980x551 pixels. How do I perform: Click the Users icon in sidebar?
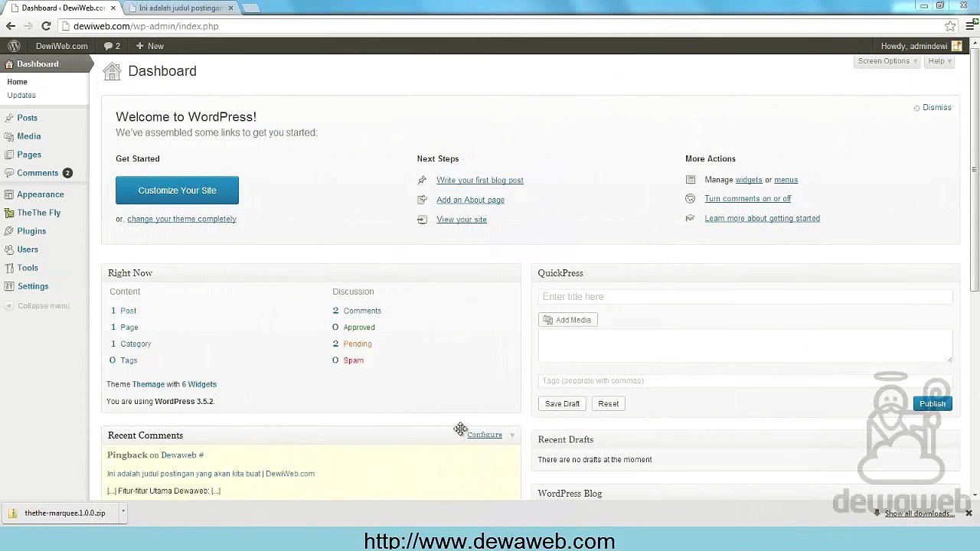pos(9,249)
